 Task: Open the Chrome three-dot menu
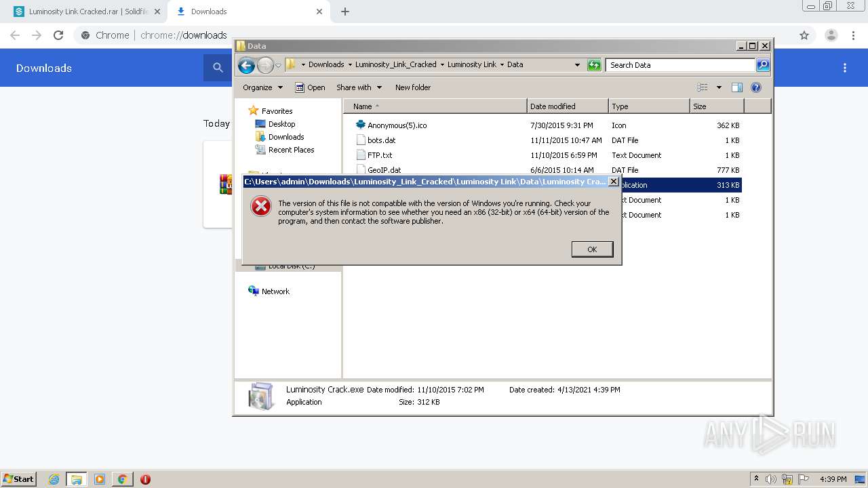pos(853,35)
